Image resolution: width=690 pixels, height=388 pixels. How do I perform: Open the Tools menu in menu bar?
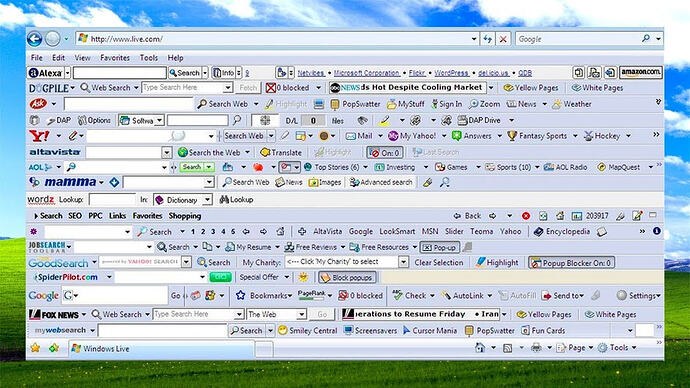[x=149, y=58]
